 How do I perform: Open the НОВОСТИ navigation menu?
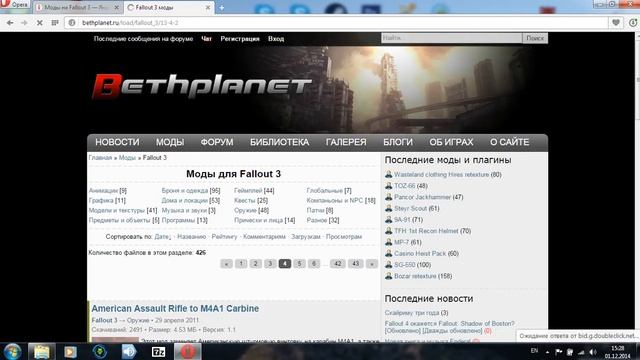117,142
